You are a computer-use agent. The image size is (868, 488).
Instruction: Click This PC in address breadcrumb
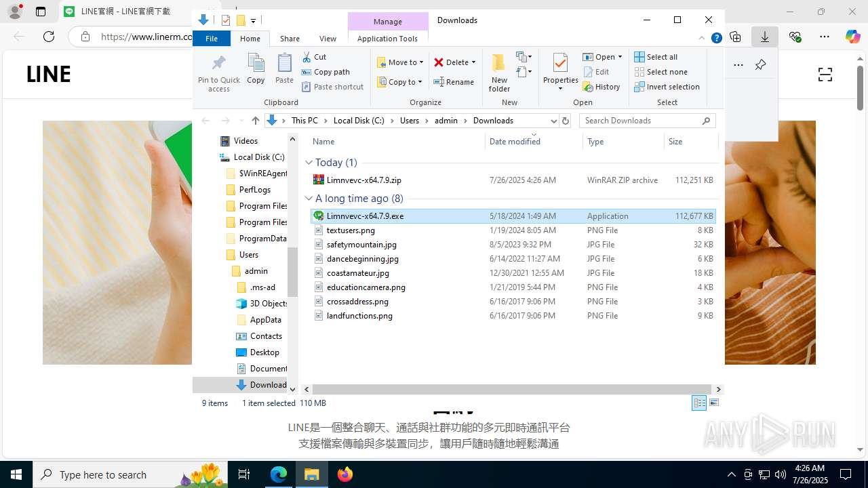tap(304, 121)
